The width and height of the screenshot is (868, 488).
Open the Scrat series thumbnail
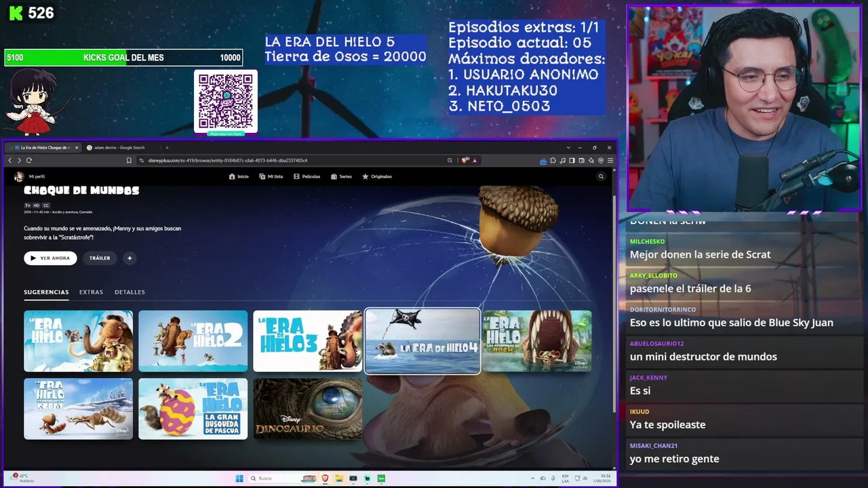coord(79,409)
